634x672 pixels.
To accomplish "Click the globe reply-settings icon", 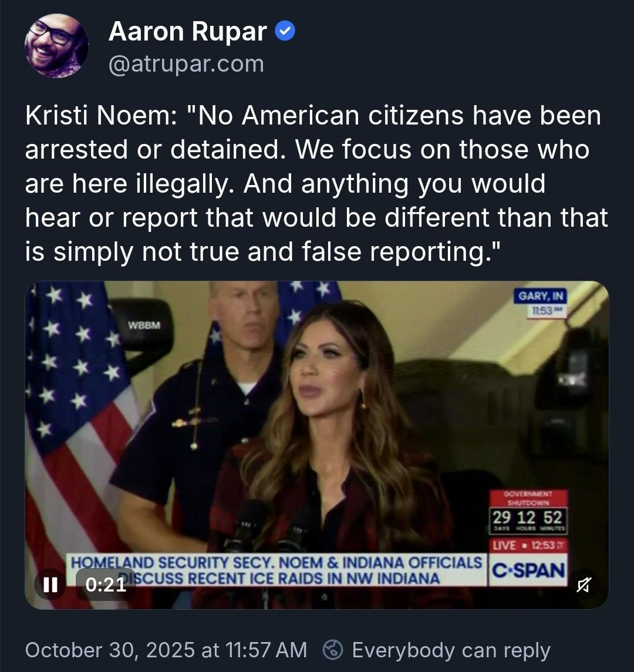I will [x=333, y=650].
